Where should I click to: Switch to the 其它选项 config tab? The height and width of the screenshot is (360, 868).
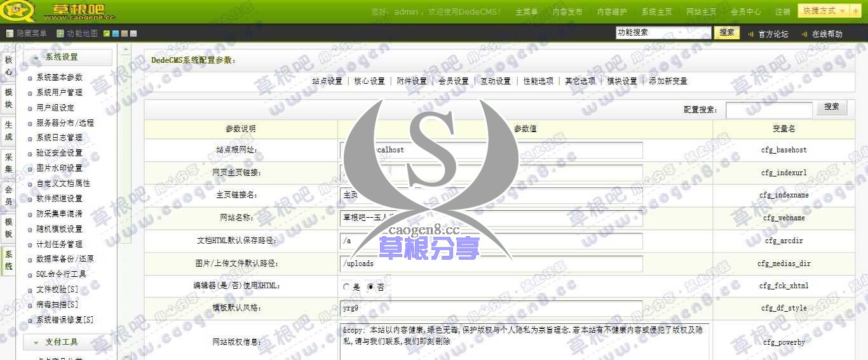tap(580, 81)
